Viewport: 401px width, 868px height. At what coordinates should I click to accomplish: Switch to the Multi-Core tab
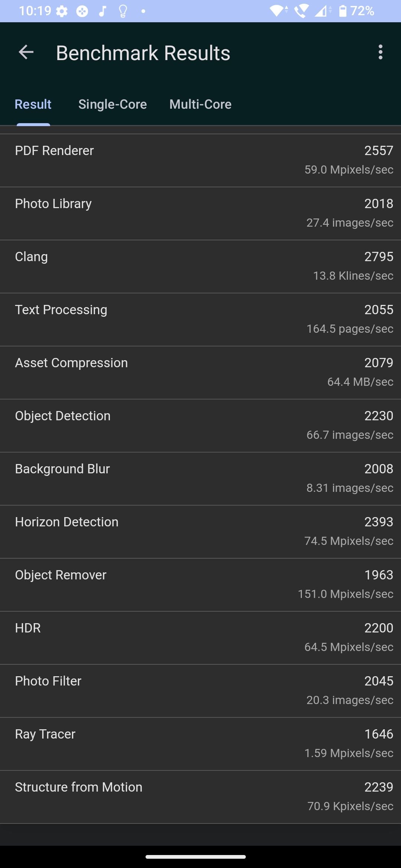click(x=200, y=104)
